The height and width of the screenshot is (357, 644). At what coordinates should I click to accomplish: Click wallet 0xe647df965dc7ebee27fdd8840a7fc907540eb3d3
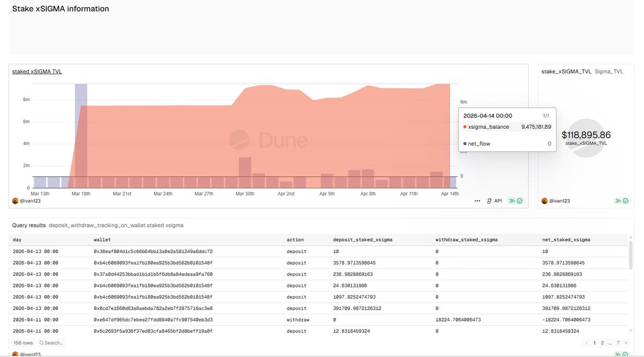tap(153, 319)
